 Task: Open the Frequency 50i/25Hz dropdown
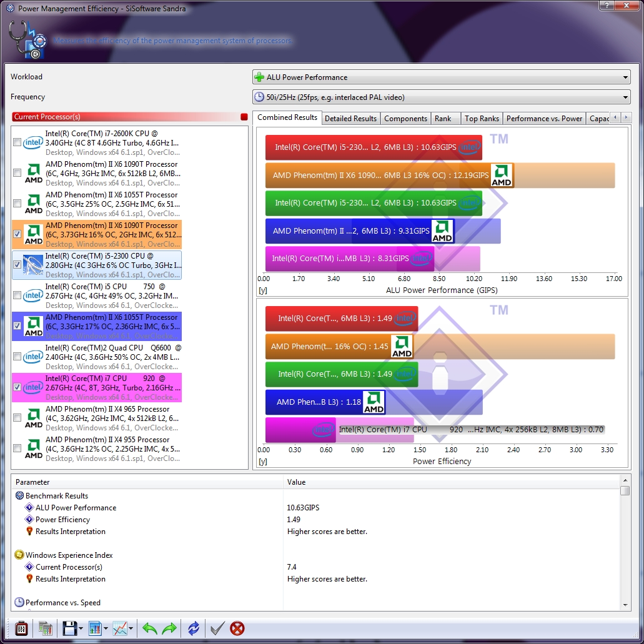coord(441,97)
